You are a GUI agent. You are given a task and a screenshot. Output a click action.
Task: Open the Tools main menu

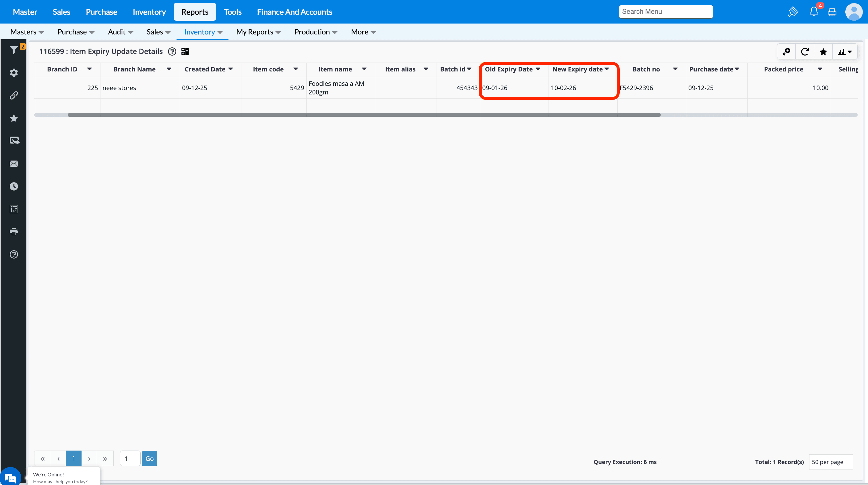click(232, 12)
